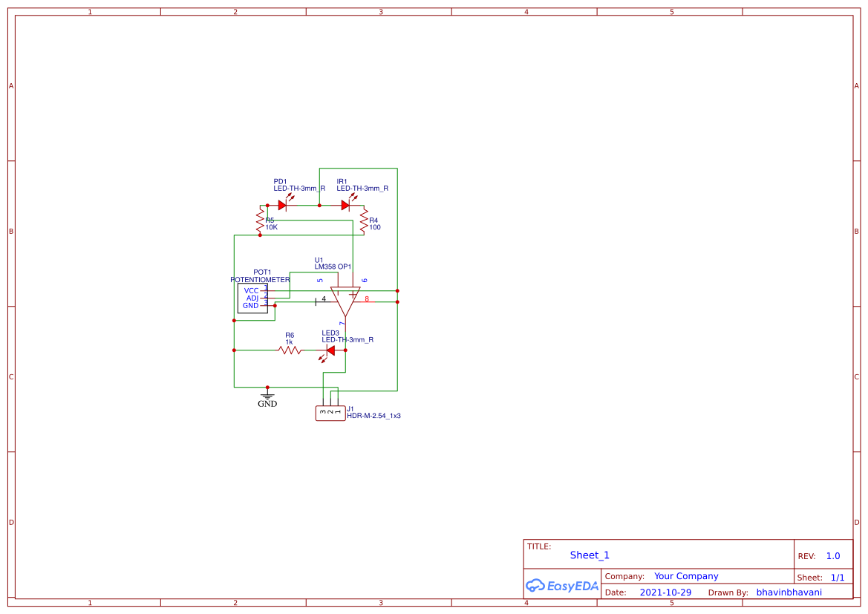The image size is (868, 614).
Task: Click the 10K value label
Action: (x=272, y=227)
